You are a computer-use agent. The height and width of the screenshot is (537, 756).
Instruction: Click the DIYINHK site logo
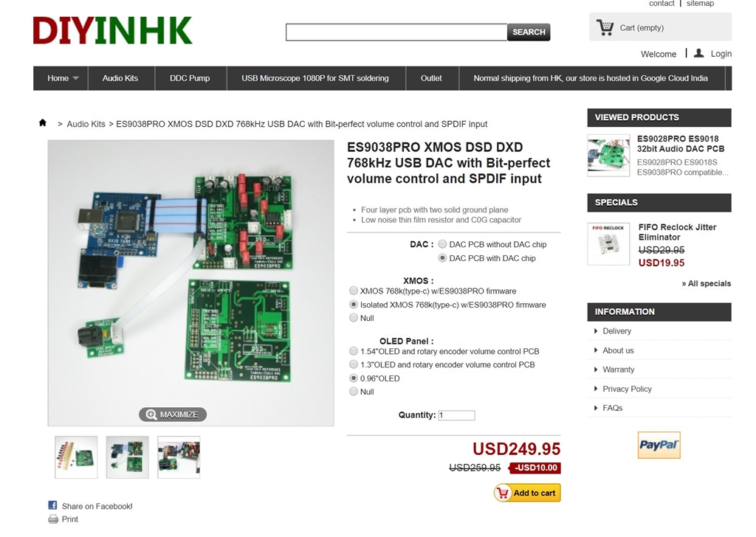(112, 30)
